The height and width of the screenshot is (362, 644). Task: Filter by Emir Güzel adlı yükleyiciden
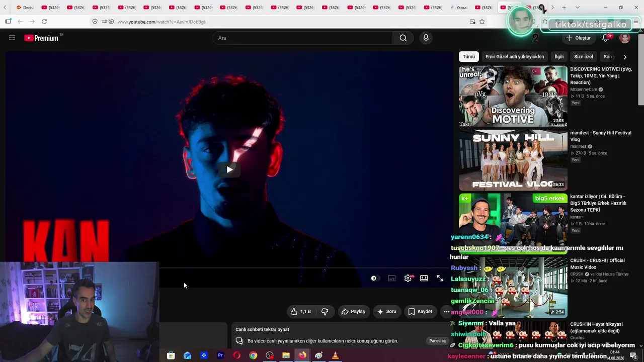515,57
